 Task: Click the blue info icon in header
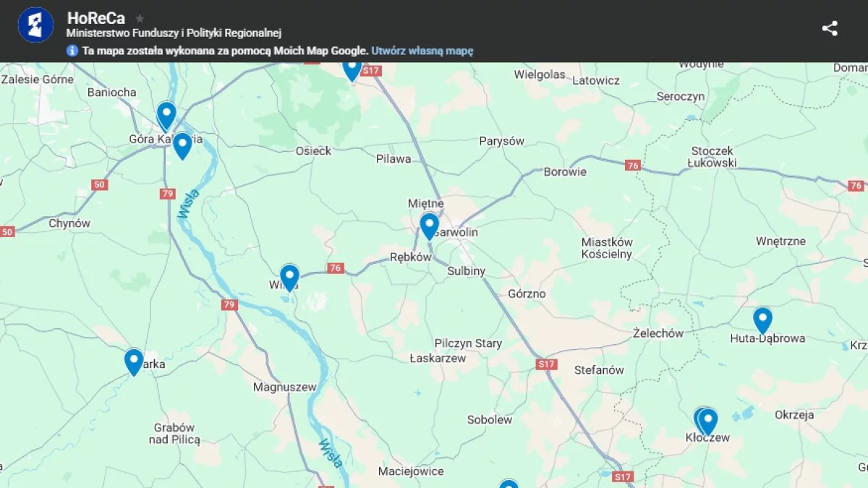(x=72, y=51)
